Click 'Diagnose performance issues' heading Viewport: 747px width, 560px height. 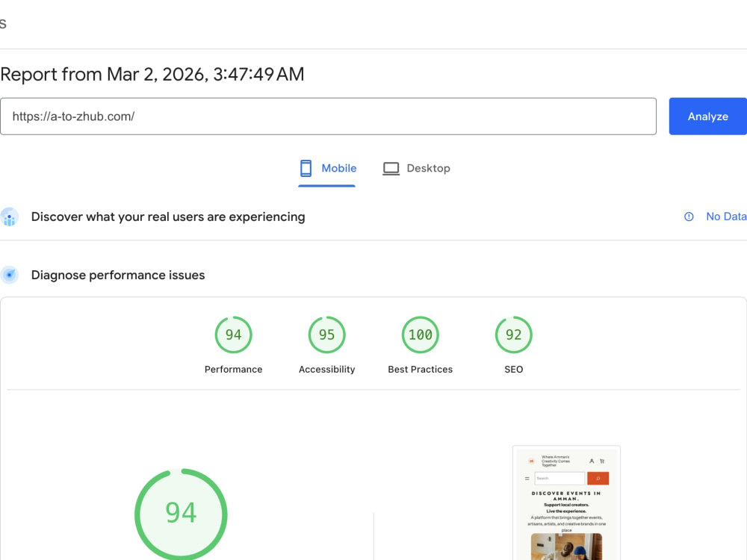[x=118, y=276]
